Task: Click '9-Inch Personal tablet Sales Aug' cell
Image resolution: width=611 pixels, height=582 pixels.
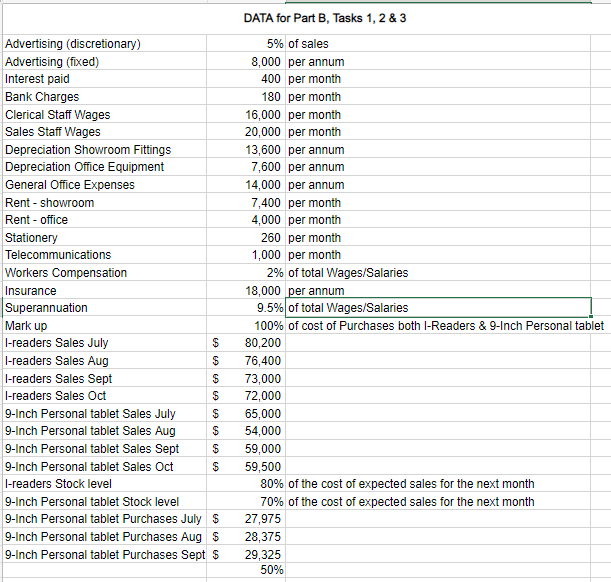Action: tap(104, 431)
